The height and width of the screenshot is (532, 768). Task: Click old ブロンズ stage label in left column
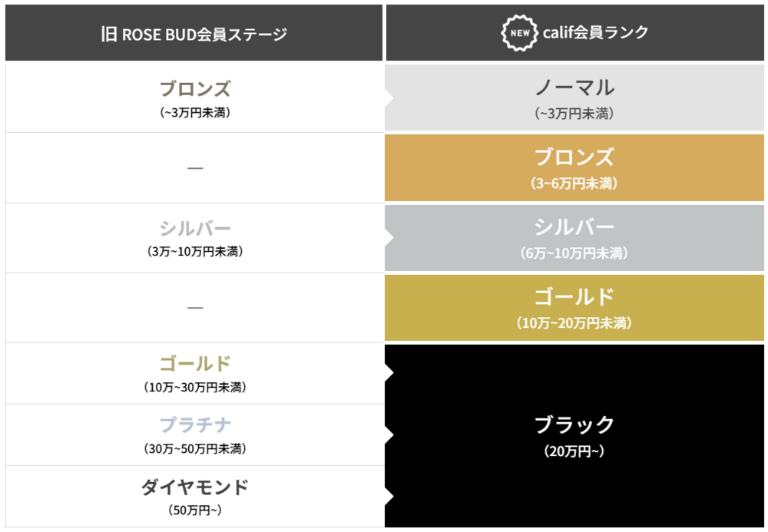pyautogui.click(x=195, y=89)
